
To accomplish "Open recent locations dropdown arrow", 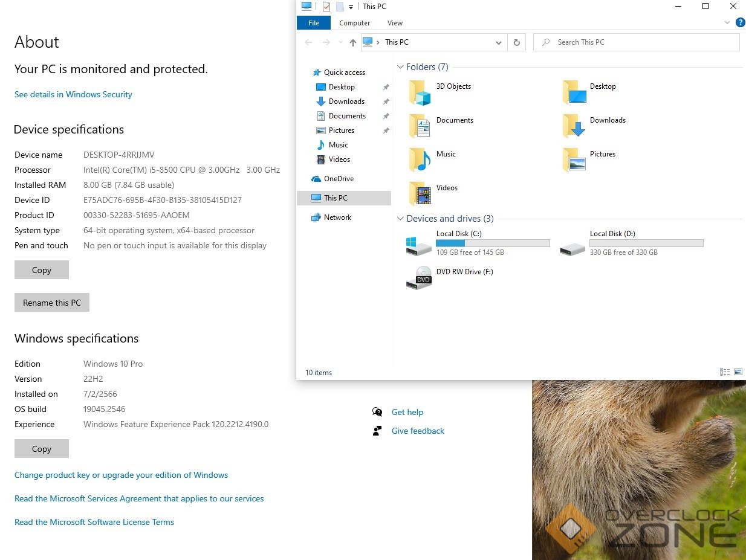I will 340,42.
